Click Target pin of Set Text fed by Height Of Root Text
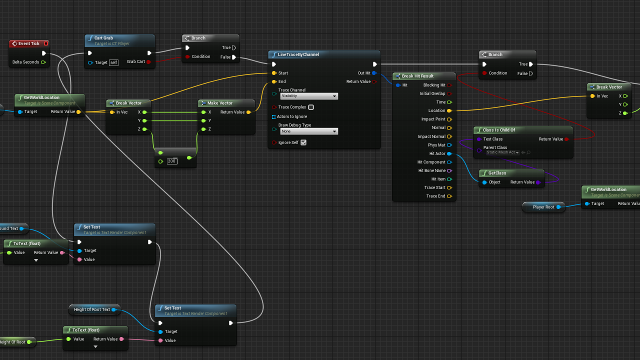Viewport: 640px width, 360px height. coord(161,332)
